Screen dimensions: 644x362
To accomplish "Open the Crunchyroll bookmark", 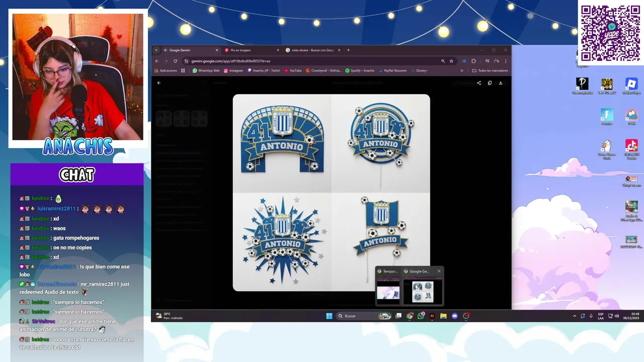I will 324,70.
